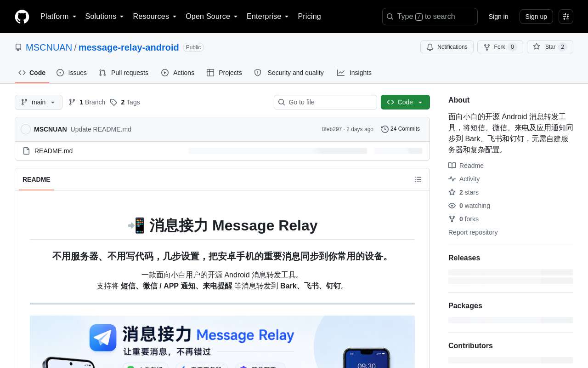Image resolution: width=588 pixels, height=368 pixels.
Task: View the 24 Commits history
Action: [401, 129]
